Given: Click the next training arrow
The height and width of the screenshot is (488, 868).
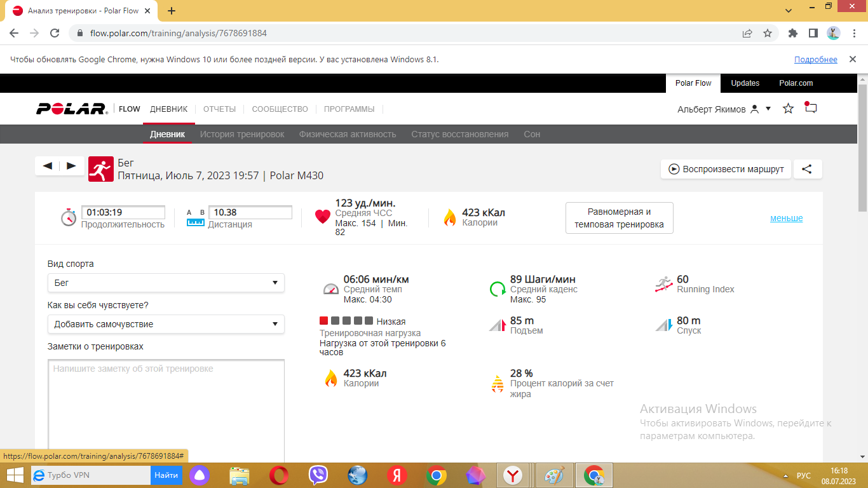Looking at the screenshot, I should coord(71,166).
